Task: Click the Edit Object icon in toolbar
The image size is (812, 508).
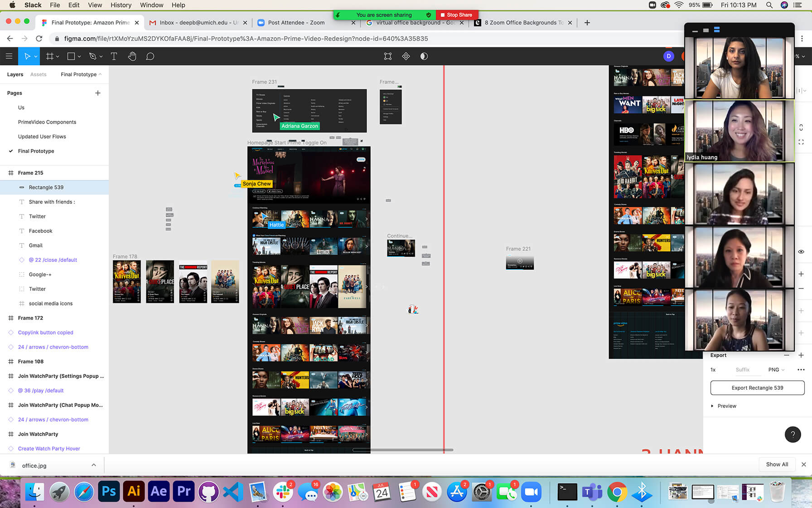Action: click(x=388, y=56)
